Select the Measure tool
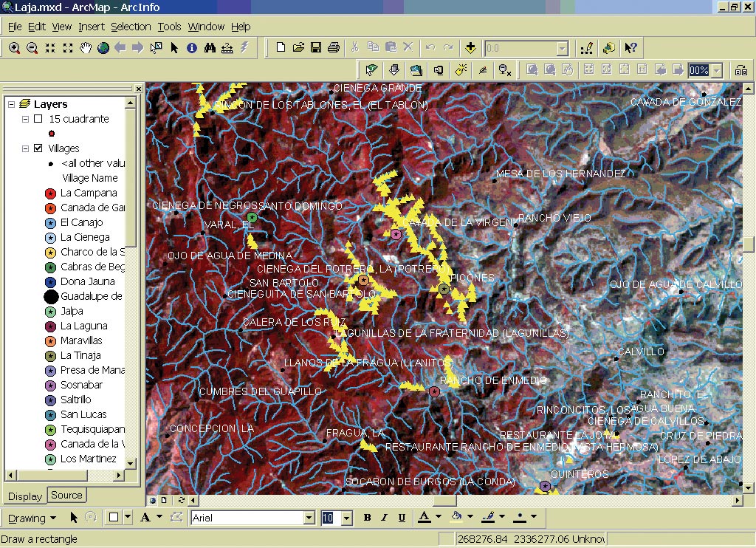 point(227,48)
